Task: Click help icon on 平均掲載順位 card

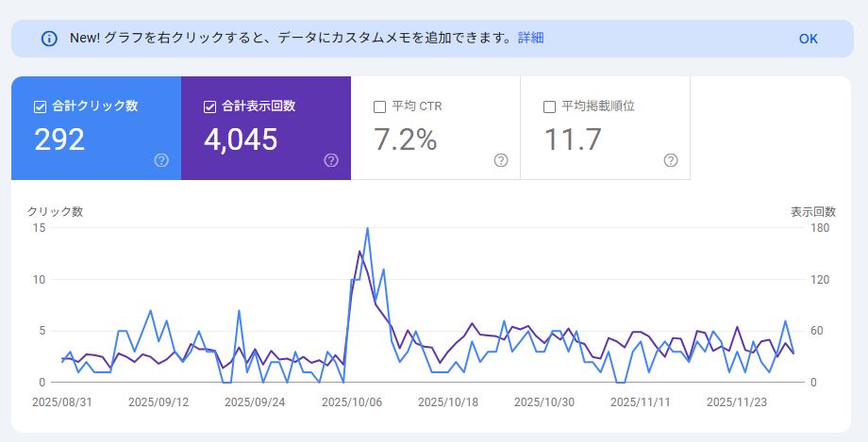Action: pyautogui.click(x=671, y=160)
